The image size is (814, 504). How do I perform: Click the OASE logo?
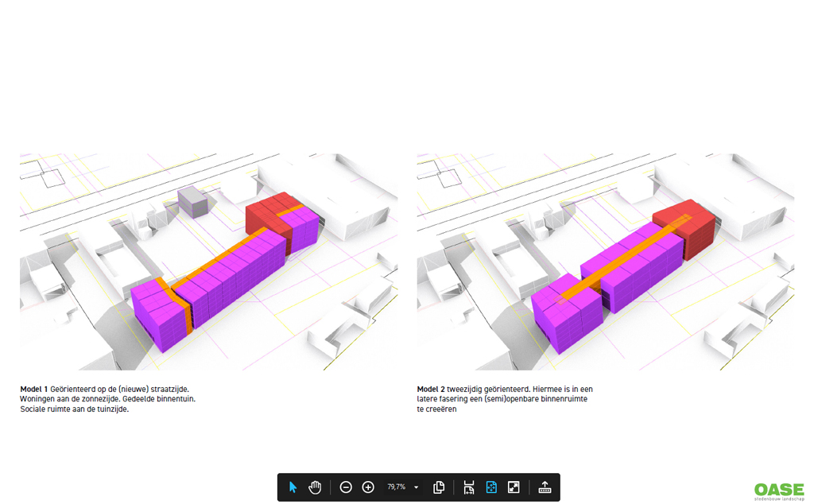click(x=779, y=490)
